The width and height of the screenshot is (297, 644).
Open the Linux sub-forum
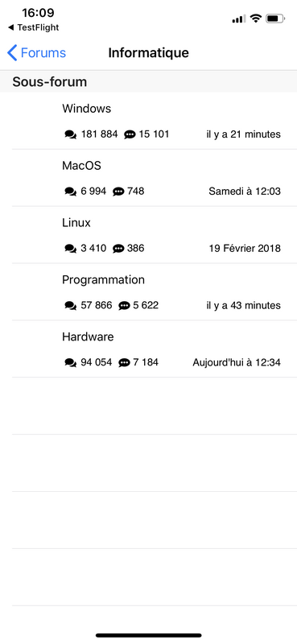pyautogui.click(x=148, y=235)
